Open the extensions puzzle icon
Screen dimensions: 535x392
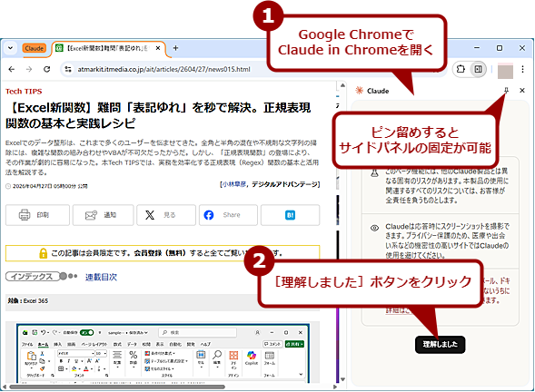pos(461,69)
